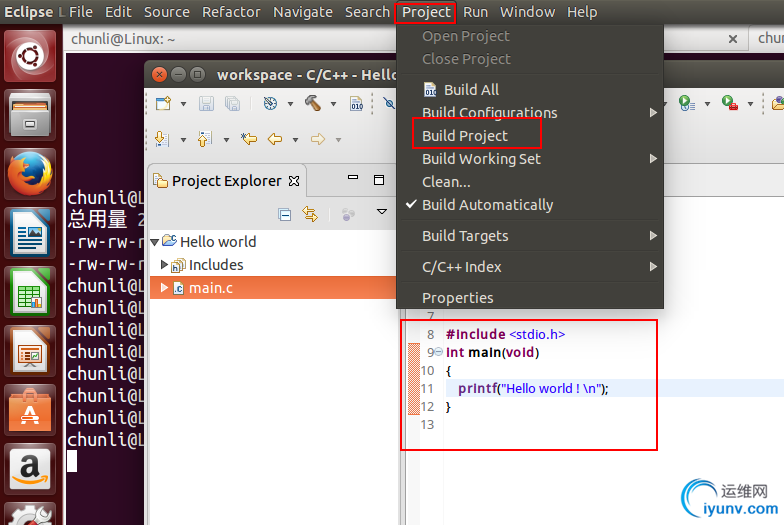Open the Refactor menu
This screenshot has width=784, height=525.
[x=232, y=12]
